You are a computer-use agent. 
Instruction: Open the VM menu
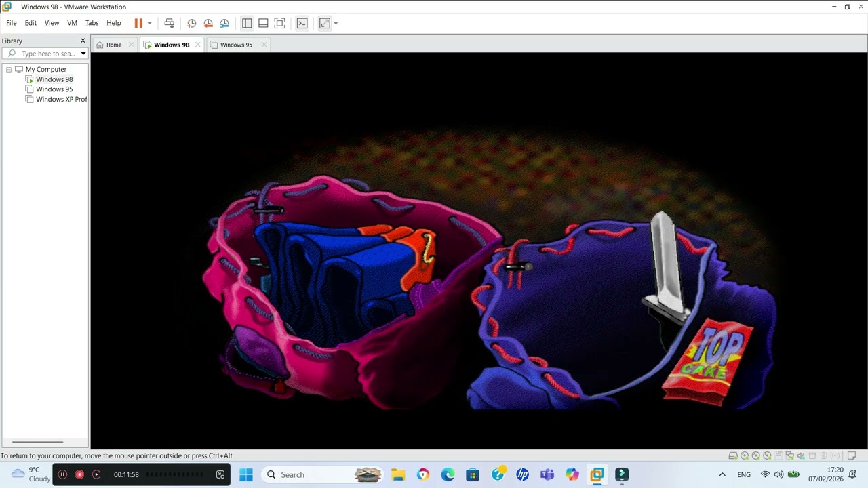(72, 23)
